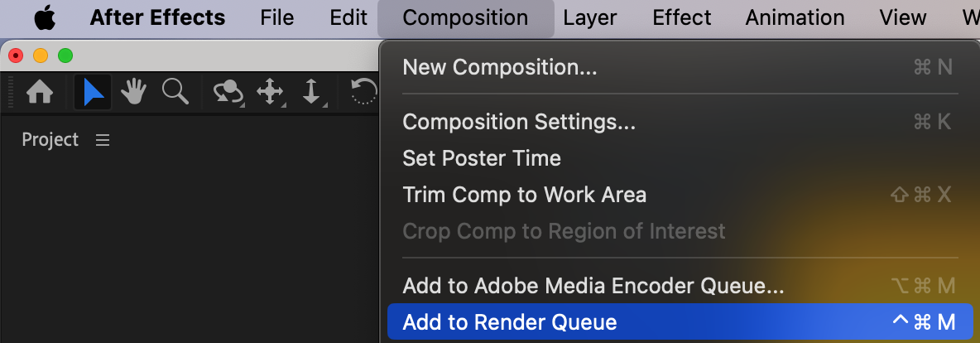This screenshot has height=343, width=980.
Task: Open the Layer menu
Action: point(590,17)
